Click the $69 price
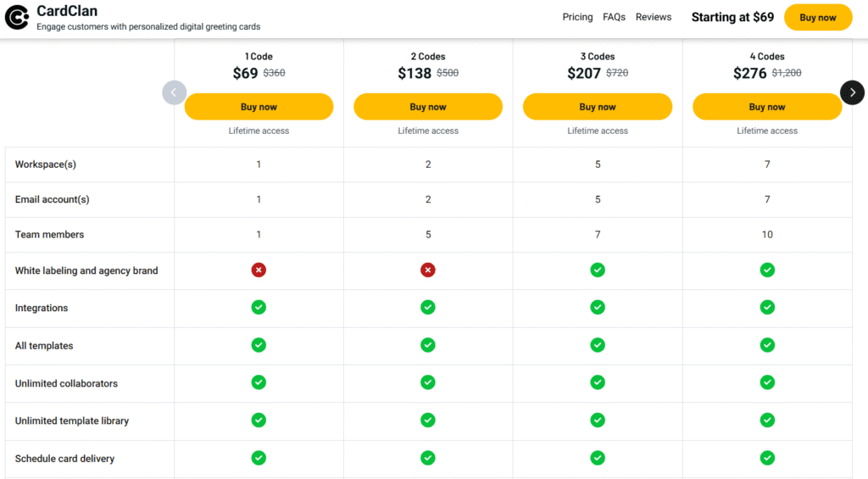 tap(245, 73)
